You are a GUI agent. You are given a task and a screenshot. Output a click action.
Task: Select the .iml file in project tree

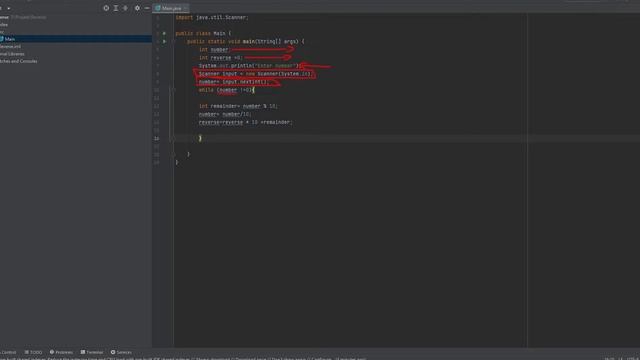10,47
